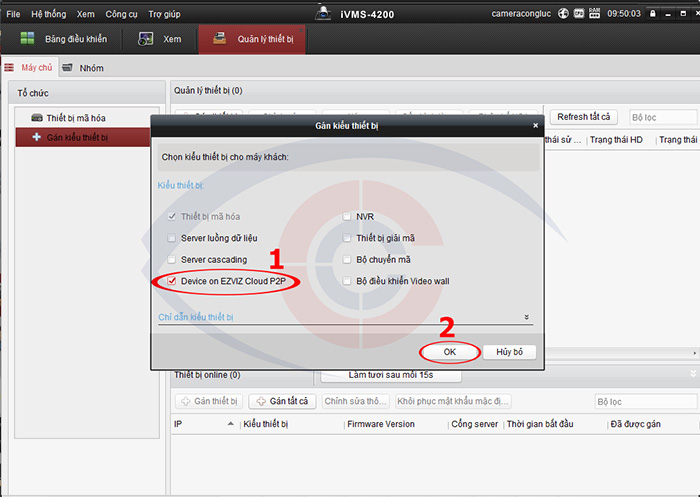Click the horizontal scrollbar right arrow
700x497 pixels.
coord(695,353)
